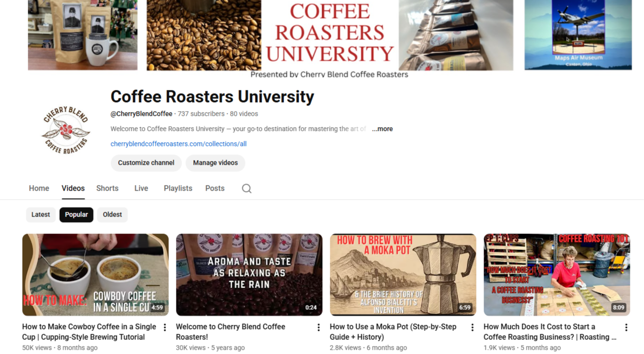Image resolution: width=644 pixels, height=354 pixels.
Task: Play the Aroma and Taste rain thumbnail
Action: (x=249, y=275)
